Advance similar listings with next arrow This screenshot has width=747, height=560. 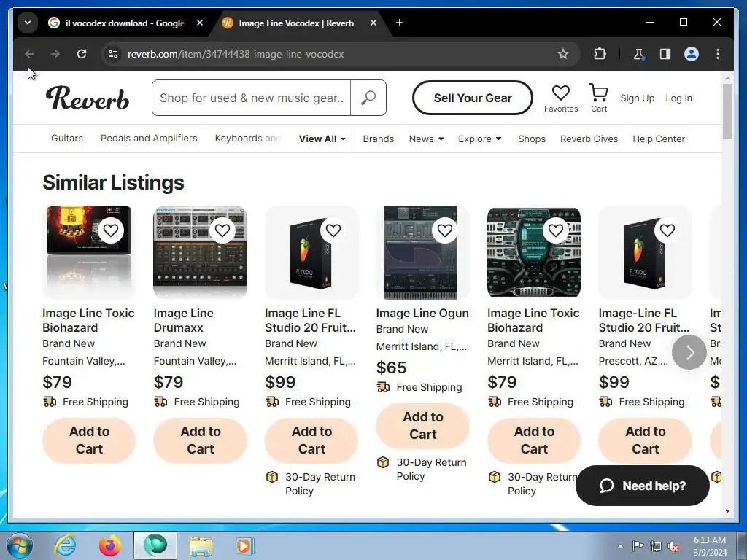(689, 352)
